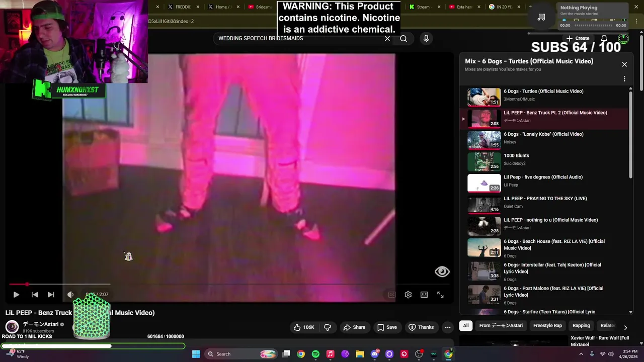Share the Benz Truck video
This screenshot has height=362, width=644.
pyautogui.click(x=354, y=327)
